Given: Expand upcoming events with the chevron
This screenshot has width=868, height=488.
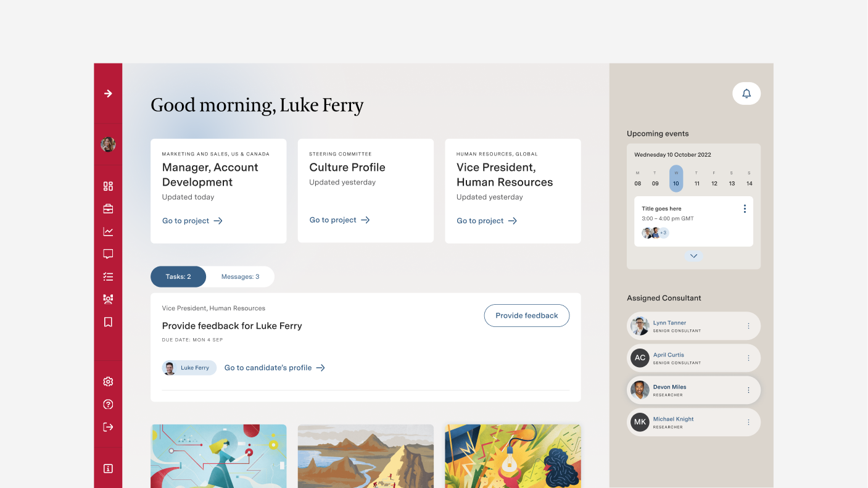Looking at the screenshot, I should point(693,256).
